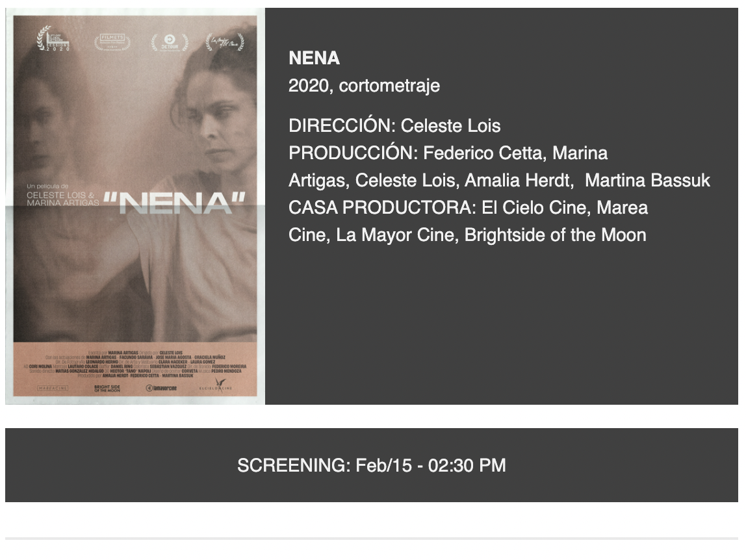Click the "2020, cortometraje" subtitle

364,86
